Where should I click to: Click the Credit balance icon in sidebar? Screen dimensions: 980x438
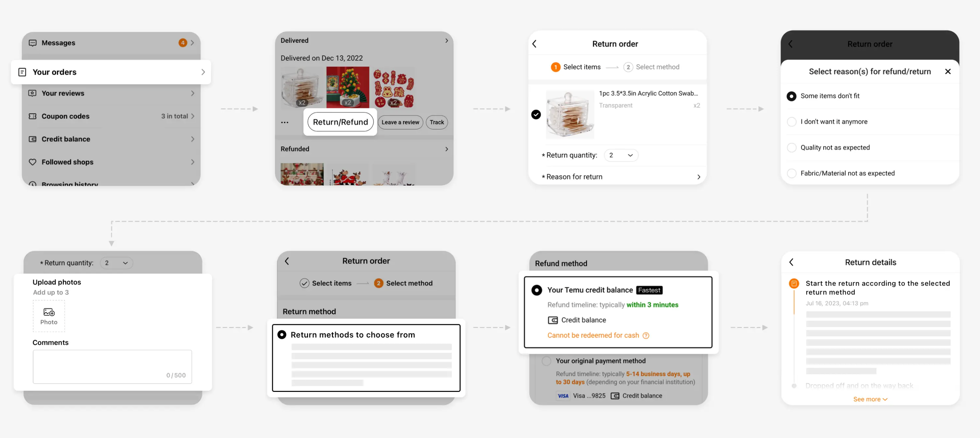32,138
